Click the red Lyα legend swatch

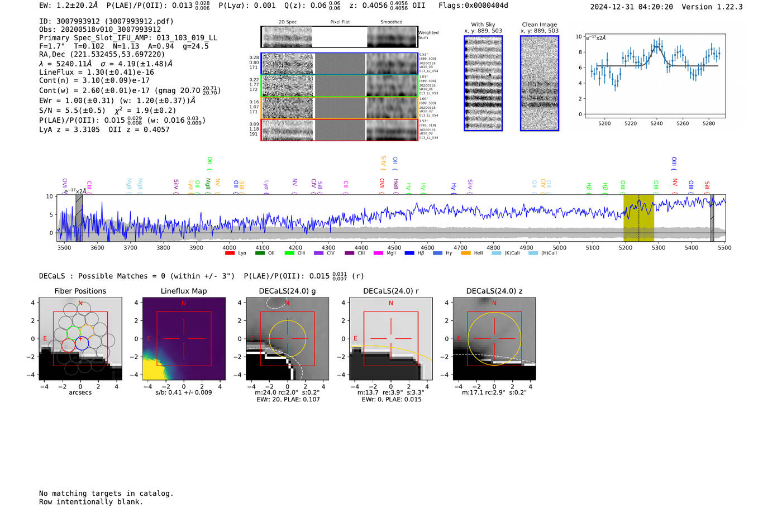coord(230,253)
